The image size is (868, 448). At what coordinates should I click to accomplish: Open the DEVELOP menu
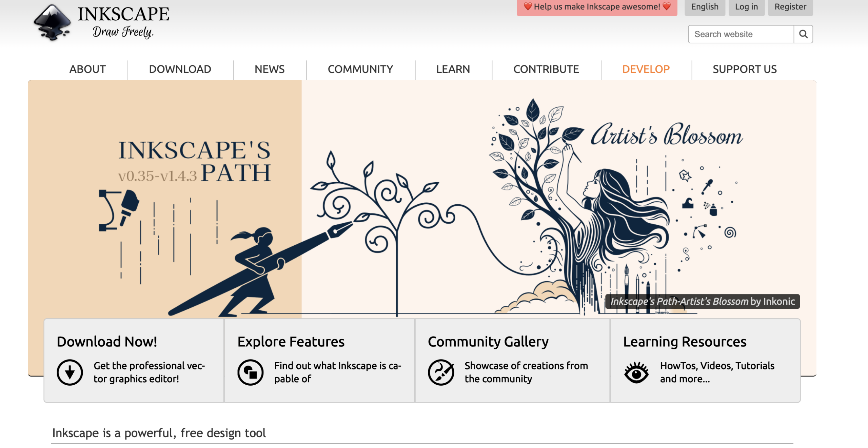click(x=646, y=69)
